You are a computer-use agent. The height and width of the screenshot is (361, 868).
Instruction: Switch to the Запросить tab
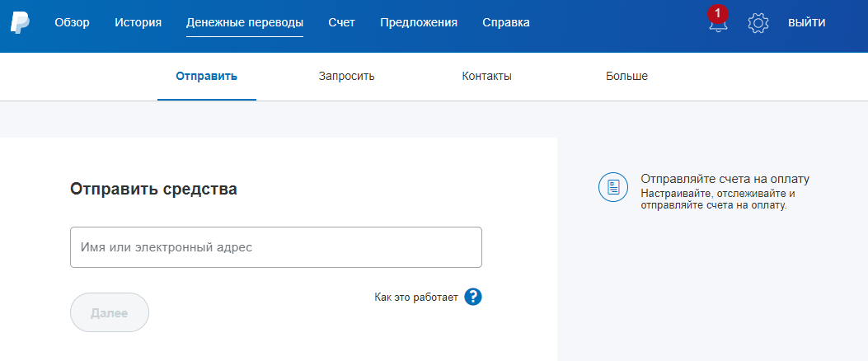click(346, 77)
